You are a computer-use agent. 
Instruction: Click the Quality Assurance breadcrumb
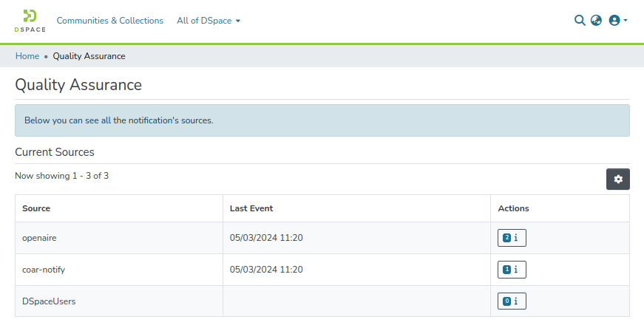coord(89,56)
